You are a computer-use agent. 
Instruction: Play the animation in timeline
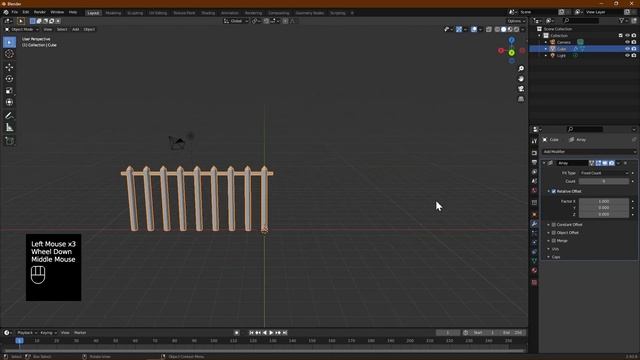pos(271,333)
